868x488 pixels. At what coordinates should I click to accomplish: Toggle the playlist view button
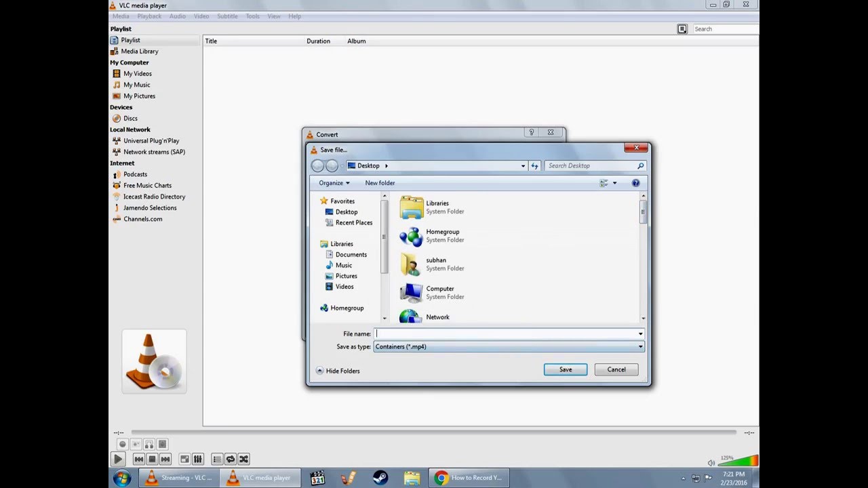coord(217,459)
